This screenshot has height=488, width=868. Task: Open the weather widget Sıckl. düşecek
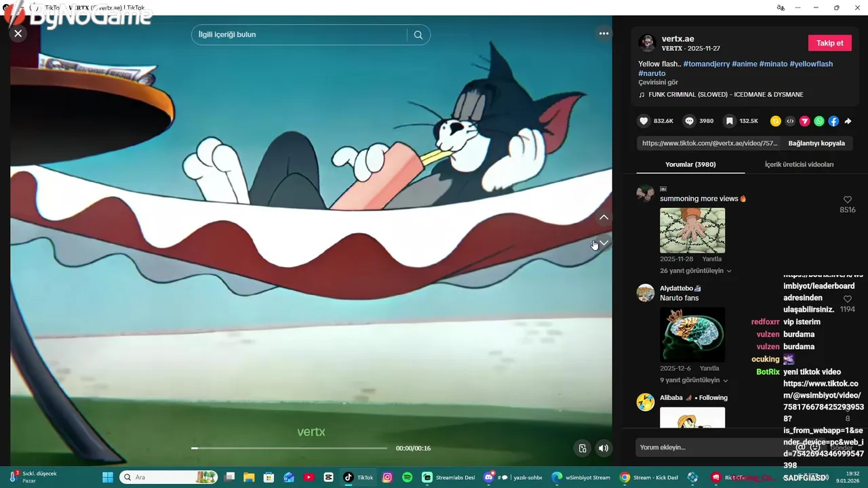33,477
